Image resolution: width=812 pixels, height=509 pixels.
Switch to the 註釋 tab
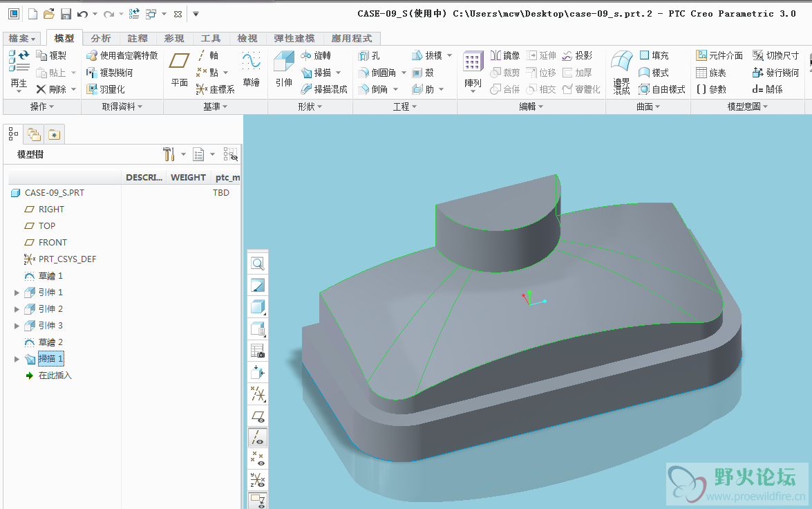click(x=138, y=38)
